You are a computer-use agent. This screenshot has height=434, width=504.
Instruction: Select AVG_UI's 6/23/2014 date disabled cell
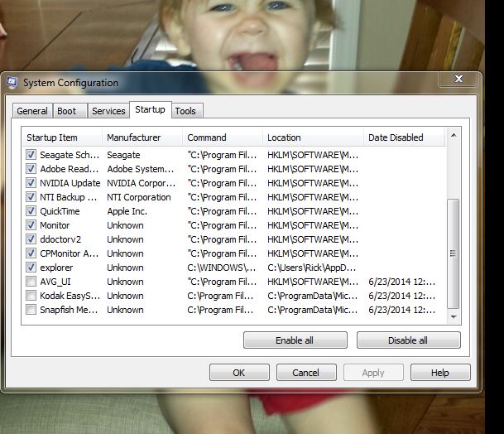click(x=401, y=282)
